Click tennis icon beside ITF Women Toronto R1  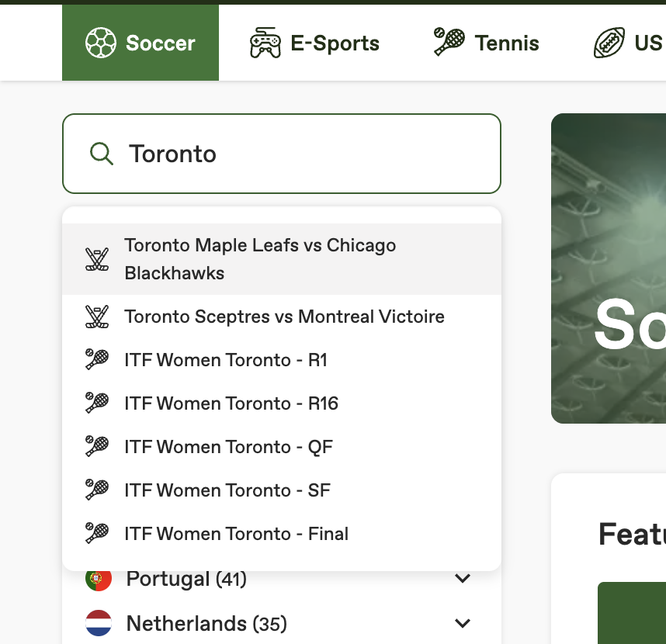(x=97, y=360)
